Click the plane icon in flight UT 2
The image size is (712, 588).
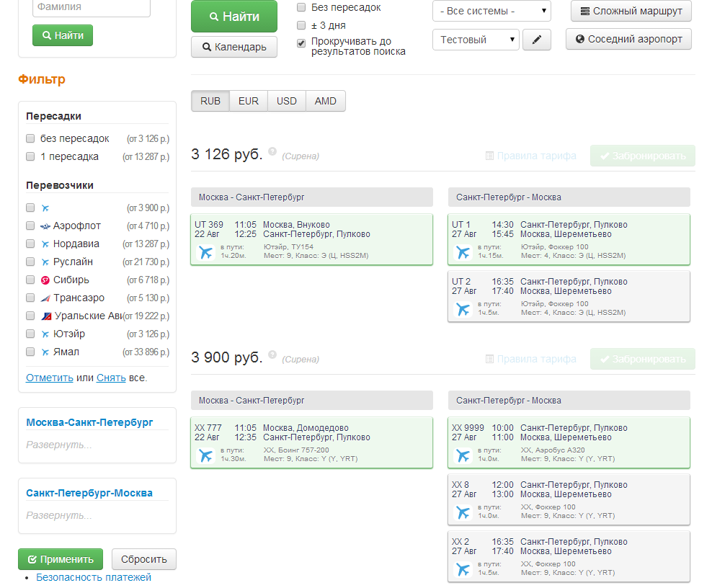463,308
